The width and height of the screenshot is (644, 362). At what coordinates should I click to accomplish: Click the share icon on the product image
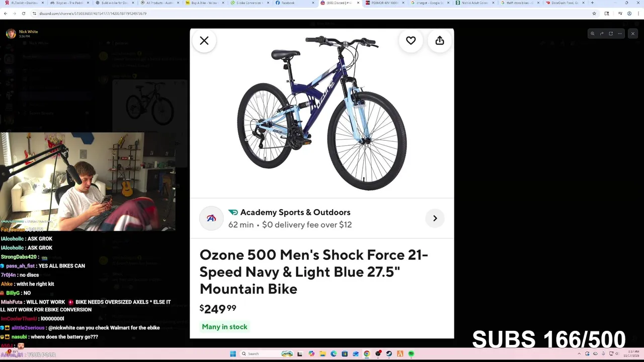tap(440, 41)
